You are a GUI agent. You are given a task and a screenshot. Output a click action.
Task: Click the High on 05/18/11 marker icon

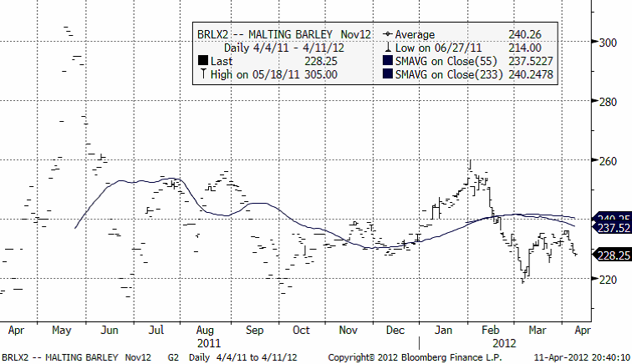203,74
